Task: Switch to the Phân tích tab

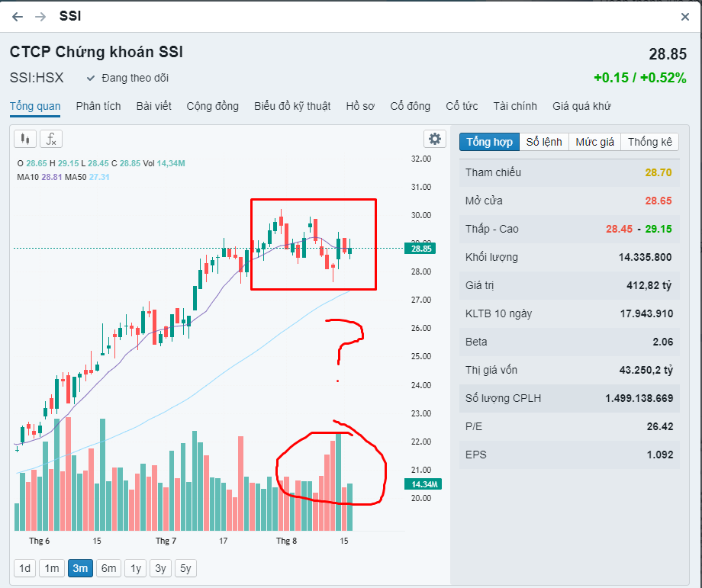Action: (98, 106)
